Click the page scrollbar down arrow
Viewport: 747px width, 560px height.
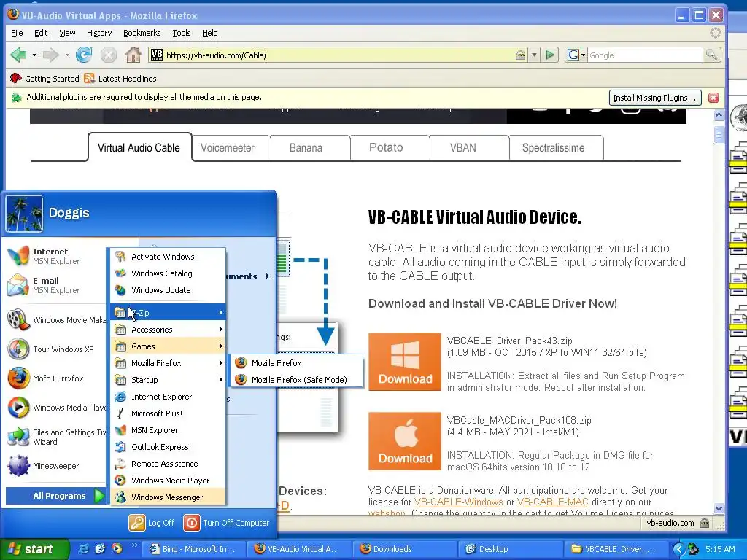(x=719, y=508)
